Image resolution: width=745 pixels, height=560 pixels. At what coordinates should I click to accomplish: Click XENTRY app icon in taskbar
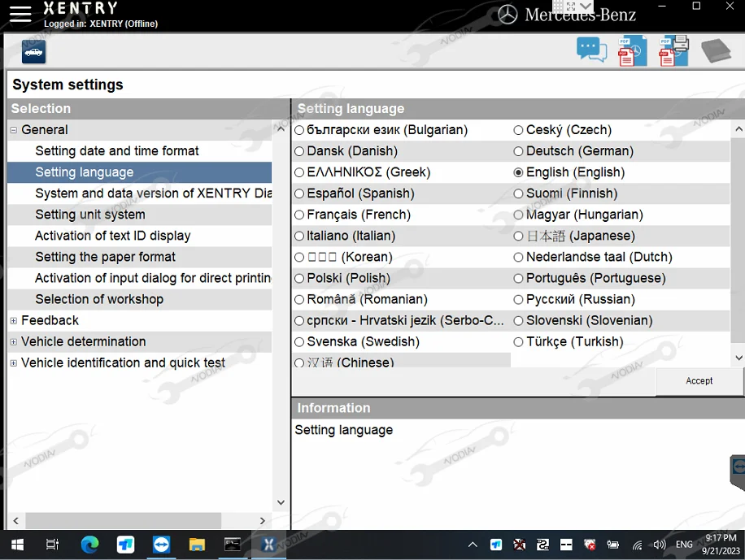tap(268, 545)
